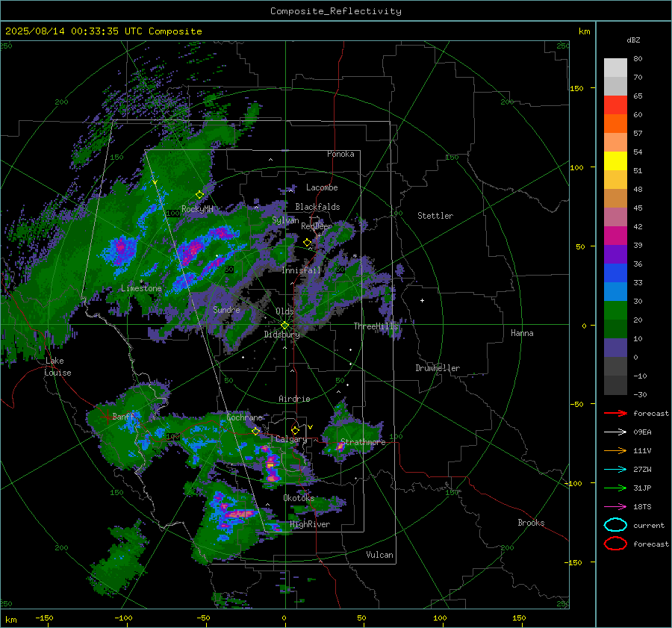Select the yellow diamond marker below RedDeer
This screenshot has width=672, height=628.
coord(307,243)
